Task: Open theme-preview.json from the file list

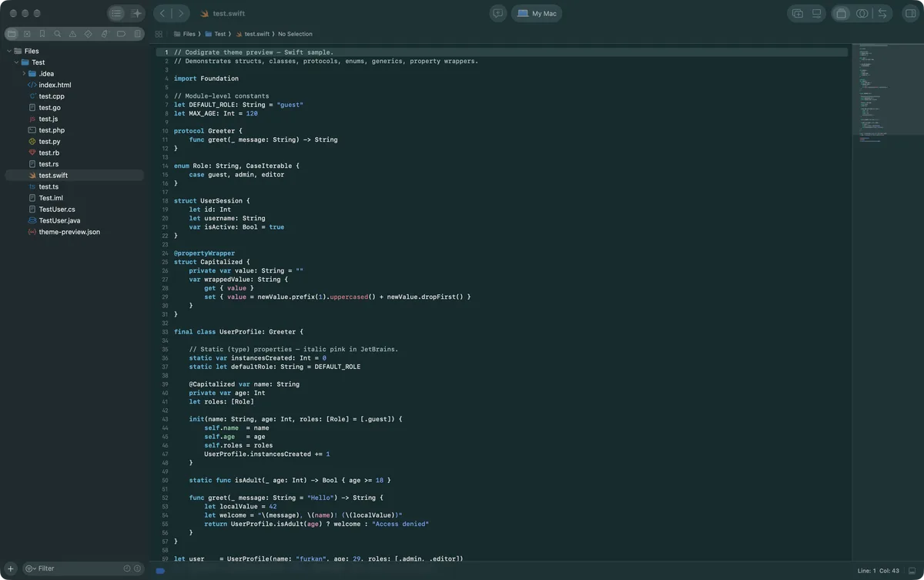Action: [x=69, y=232]
